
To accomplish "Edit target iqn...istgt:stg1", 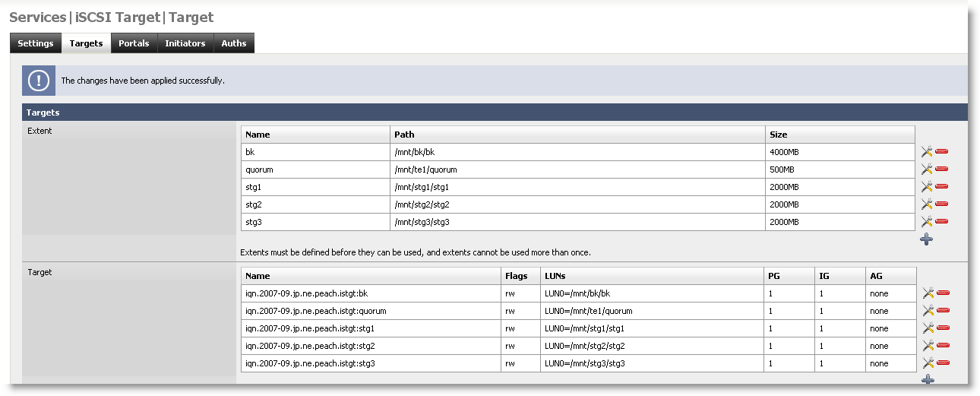I will click(928, 328).
